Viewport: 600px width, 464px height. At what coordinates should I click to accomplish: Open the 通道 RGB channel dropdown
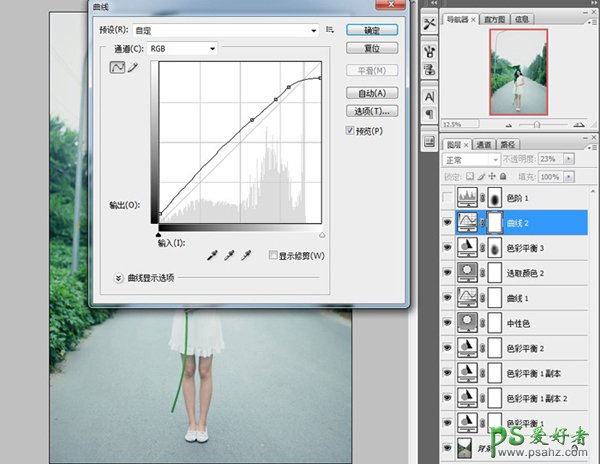point(182,48)
